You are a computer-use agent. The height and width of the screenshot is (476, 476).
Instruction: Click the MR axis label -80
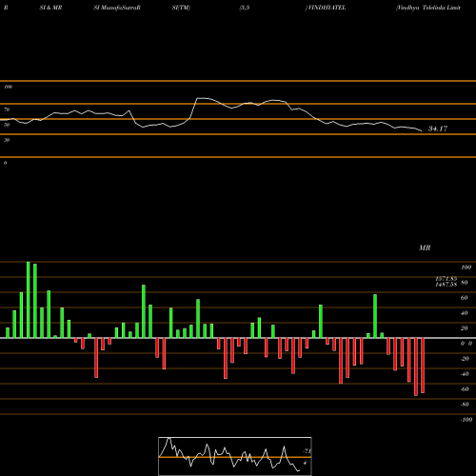465,405
